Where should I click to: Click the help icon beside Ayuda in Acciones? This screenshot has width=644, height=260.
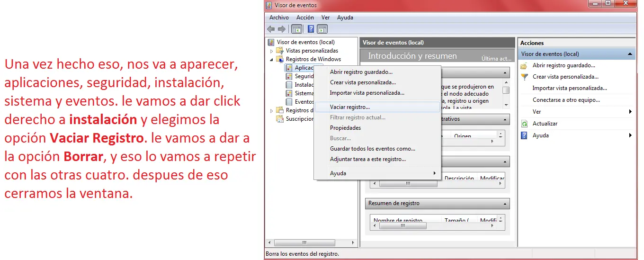524,135
